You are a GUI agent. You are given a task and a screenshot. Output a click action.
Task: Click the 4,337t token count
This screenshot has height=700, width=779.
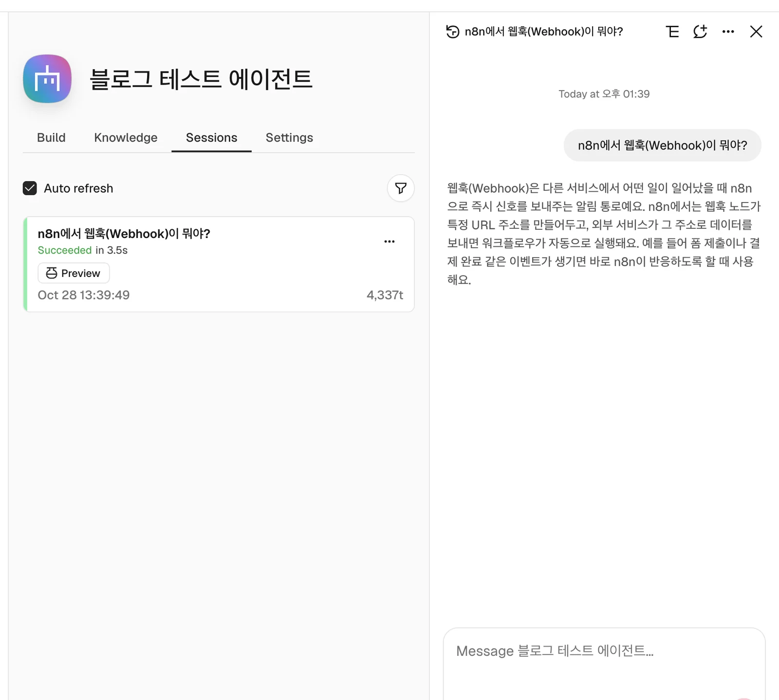385,295
